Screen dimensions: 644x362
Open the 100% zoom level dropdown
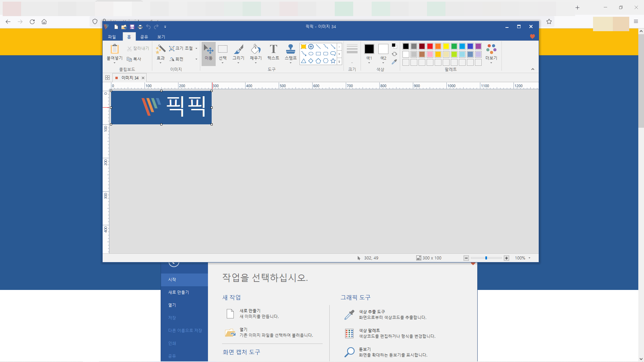(x=530, y=258)
